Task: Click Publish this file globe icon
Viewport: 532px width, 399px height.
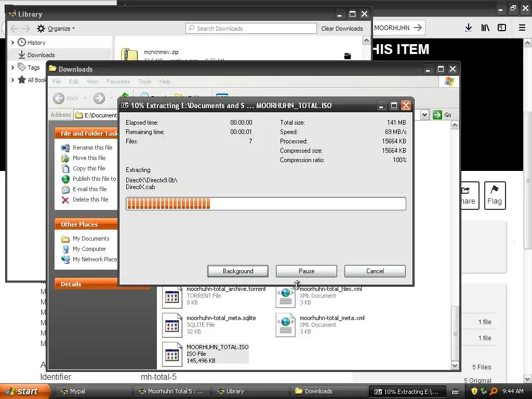Action: point(65,179)
